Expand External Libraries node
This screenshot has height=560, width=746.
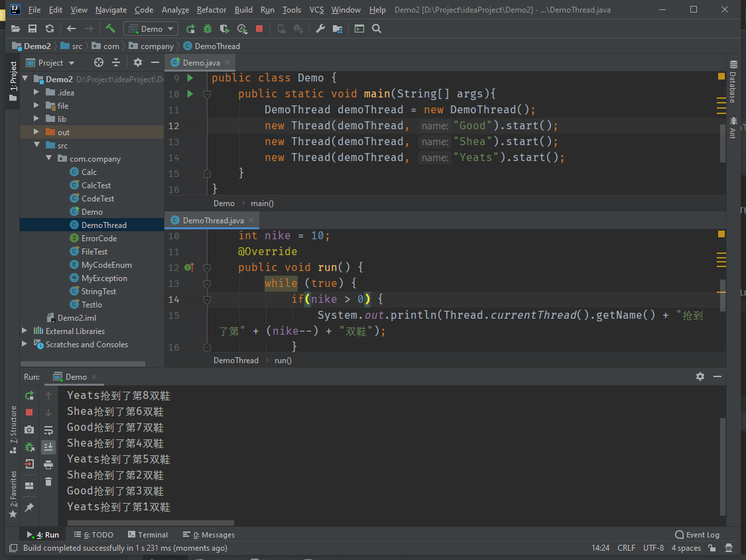coord(25,331)
